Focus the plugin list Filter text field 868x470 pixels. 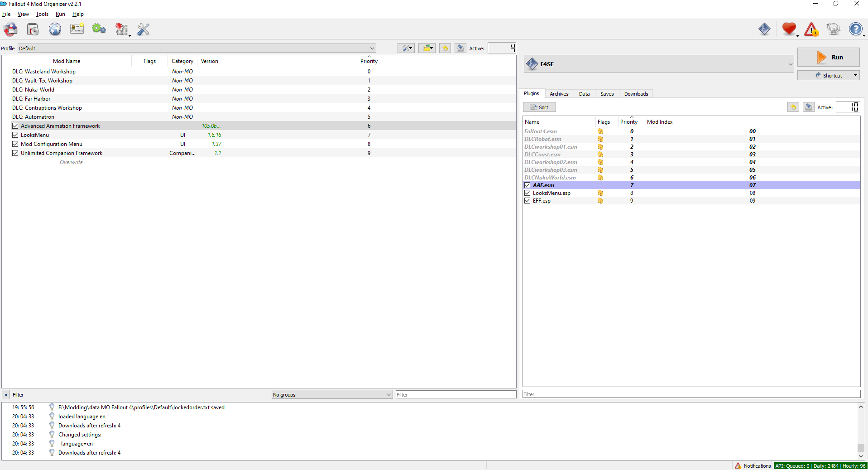click(691, 394)
